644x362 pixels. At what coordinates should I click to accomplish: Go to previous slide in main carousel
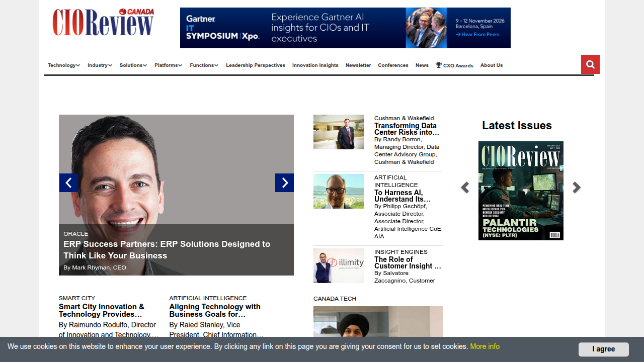pos(69,183)
